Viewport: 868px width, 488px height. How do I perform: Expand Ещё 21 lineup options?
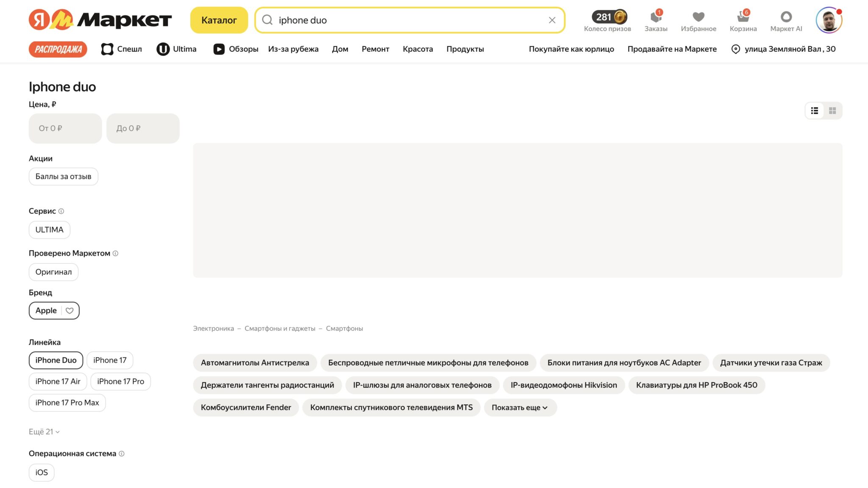click(44, 432)
